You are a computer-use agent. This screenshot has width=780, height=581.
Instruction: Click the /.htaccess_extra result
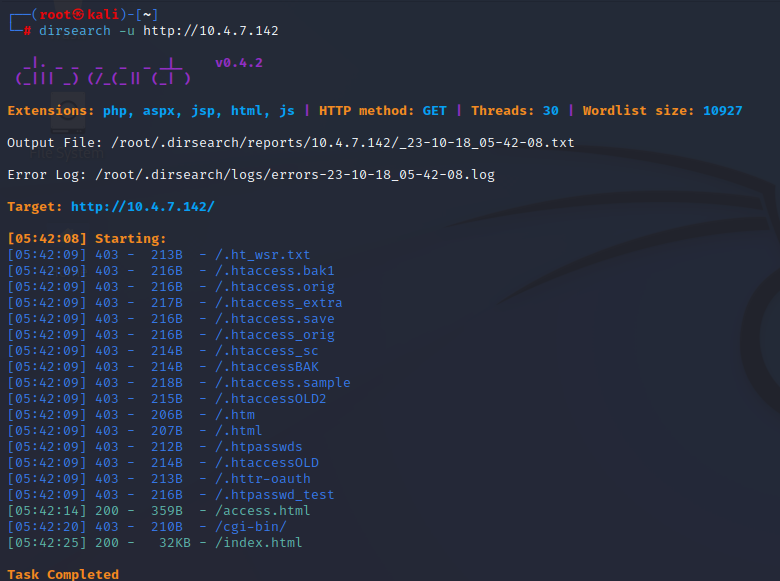pos(279,303)
